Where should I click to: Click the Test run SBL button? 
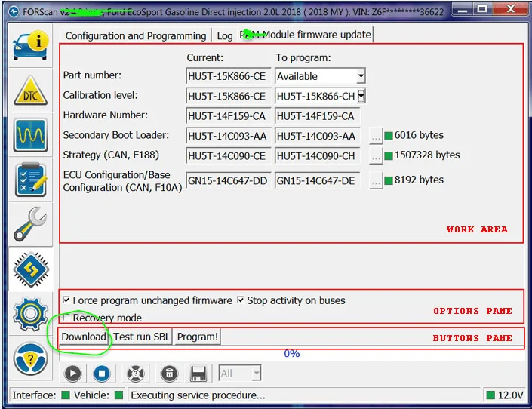[141, 337]
